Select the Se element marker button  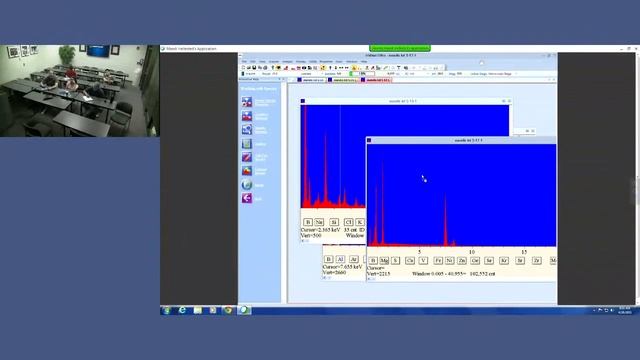[489, 260]
